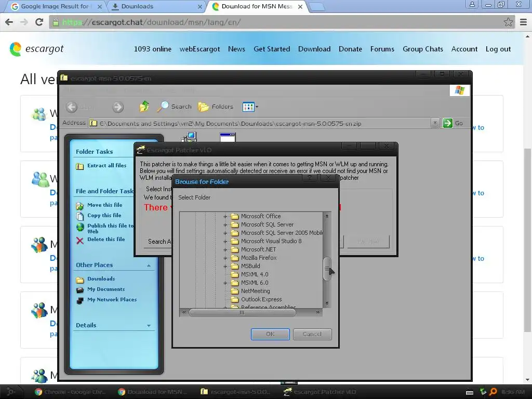Screen dimensions: 532x399
Task: Select the MSXML 4.0 folder
Action: [x=255, y=274]
